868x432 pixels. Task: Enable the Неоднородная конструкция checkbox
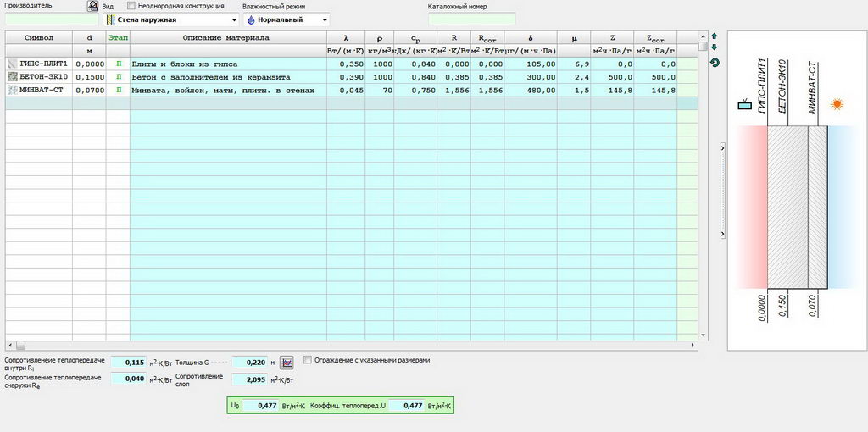pos(131,6)
